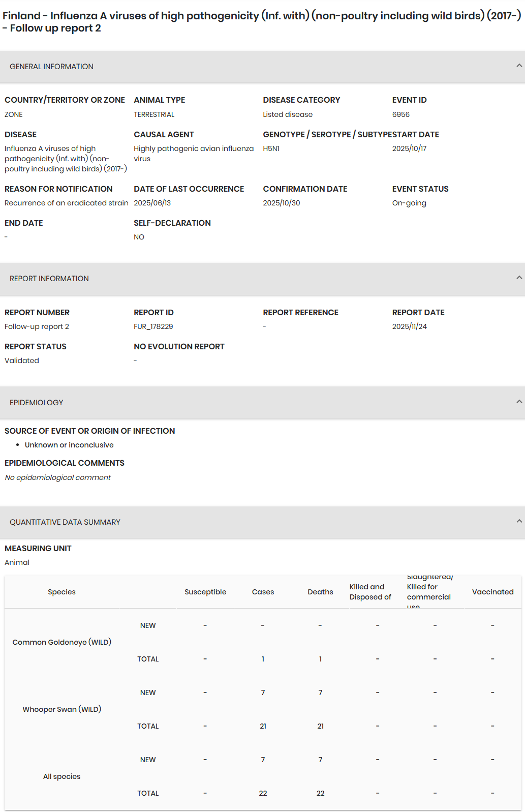Click Whooper Swan total cases value 21

click(263, 726)
